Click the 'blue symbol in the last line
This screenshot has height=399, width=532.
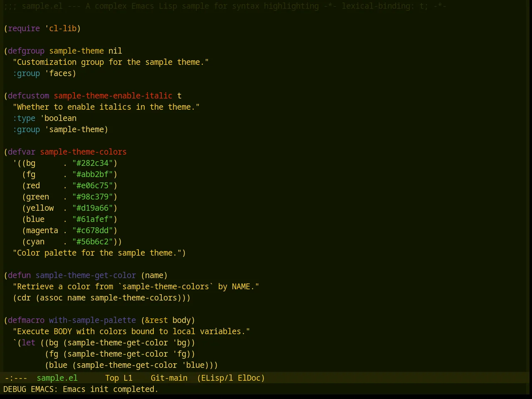(193, 365)
